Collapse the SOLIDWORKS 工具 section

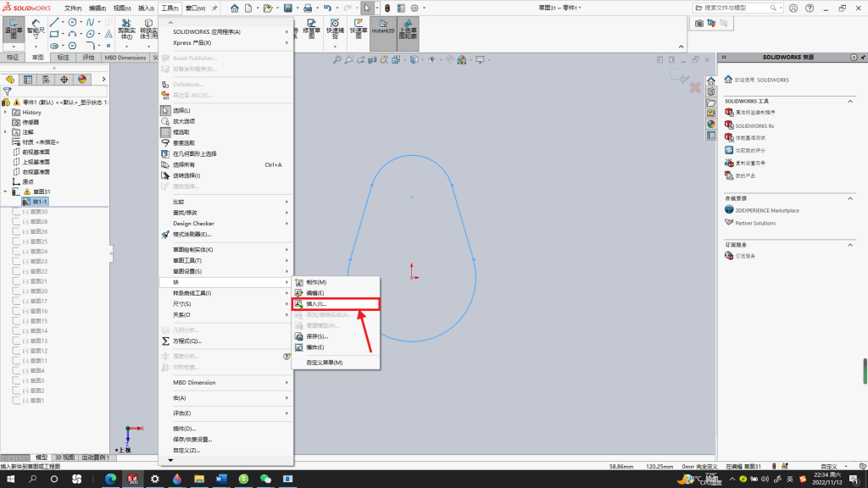850,102
